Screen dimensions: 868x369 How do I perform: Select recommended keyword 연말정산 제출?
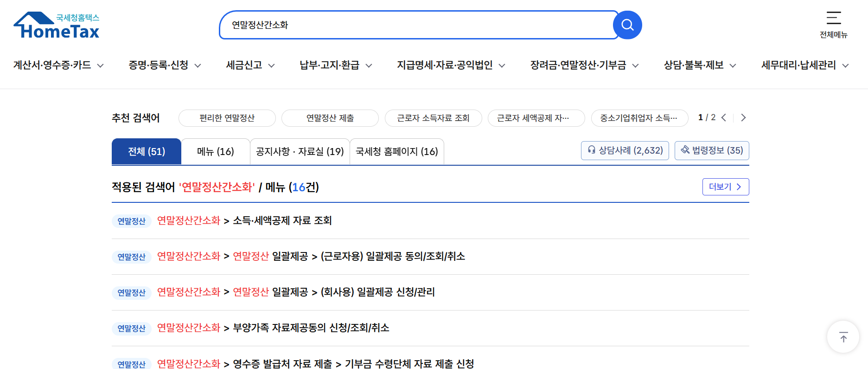330,118
